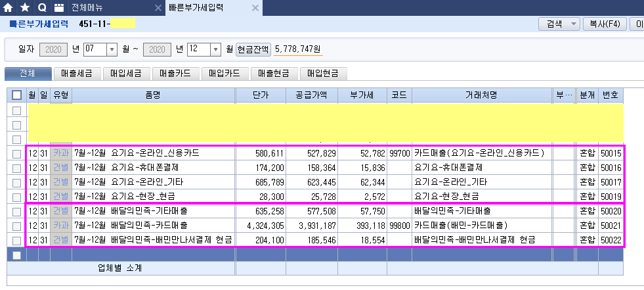Click the window layout icon beside Q
Image resolution: width=644 pixels, height=290 pixels.
click(59, 8)
